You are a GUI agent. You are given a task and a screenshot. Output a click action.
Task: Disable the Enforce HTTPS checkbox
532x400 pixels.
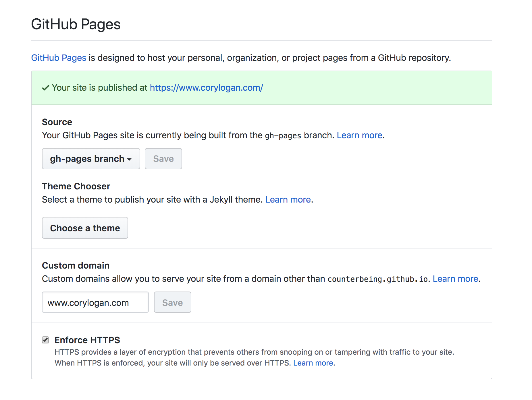45,340
